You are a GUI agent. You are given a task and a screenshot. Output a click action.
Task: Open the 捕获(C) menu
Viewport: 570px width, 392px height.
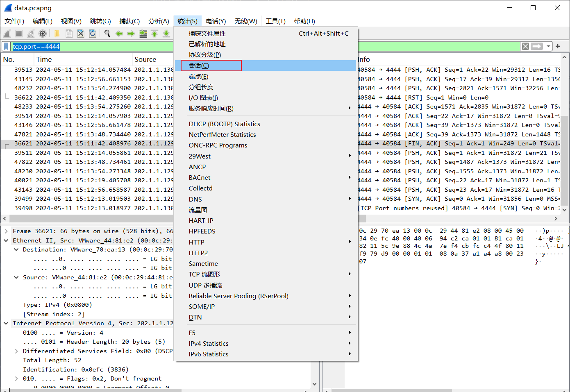coord(129,21)
